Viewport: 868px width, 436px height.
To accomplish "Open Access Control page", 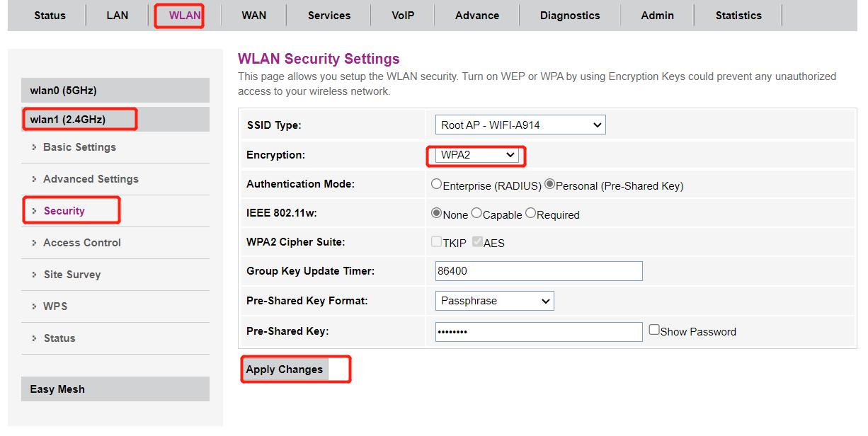I will pos(82,243).
